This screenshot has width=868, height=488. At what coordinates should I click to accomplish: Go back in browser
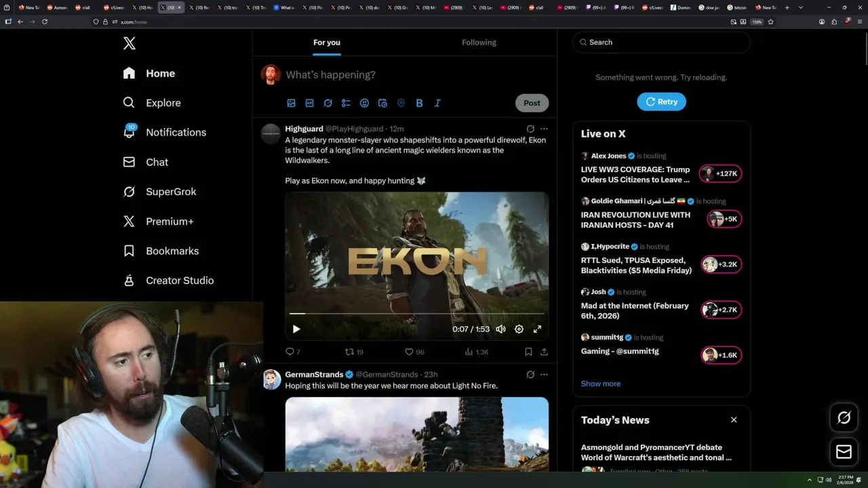click(20, 22)
